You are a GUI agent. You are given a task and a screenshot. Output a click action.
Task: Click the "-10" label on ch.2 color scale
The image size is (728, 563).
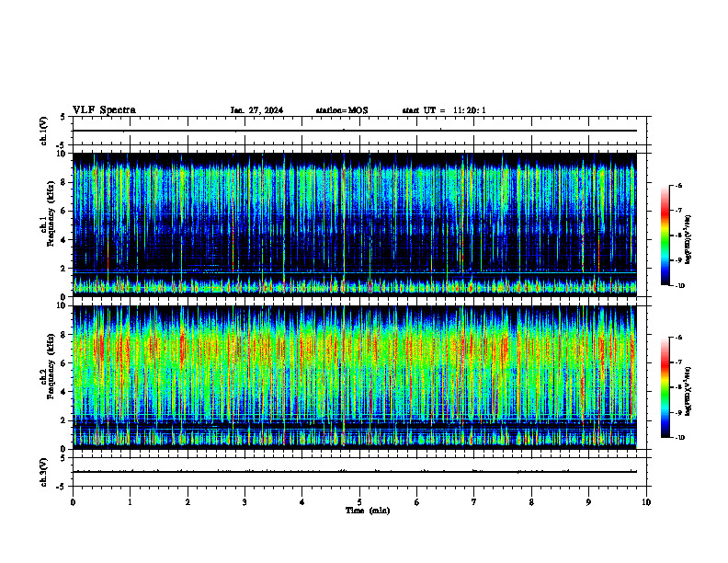click(680, 438)
